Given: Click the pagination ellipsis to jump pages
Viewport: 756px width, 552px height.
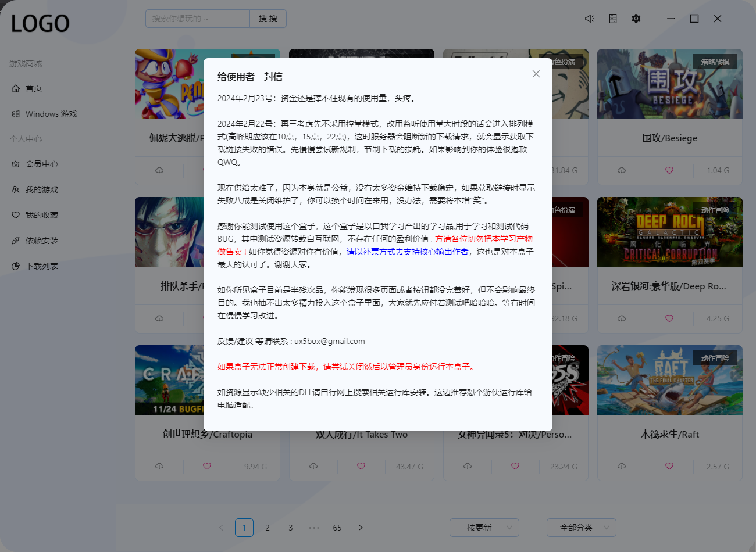Looking at the screenshot, I should [314, 528].
